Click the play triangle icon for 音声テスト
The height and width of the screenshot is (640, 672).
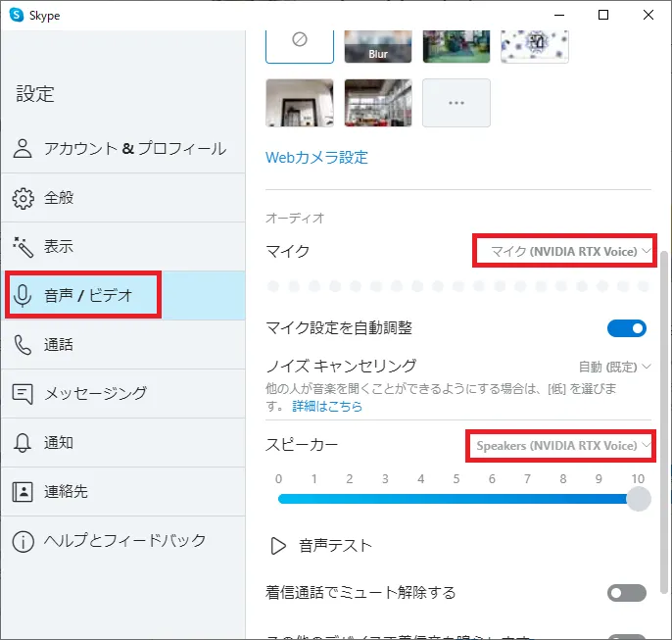[x=278, y=546]
